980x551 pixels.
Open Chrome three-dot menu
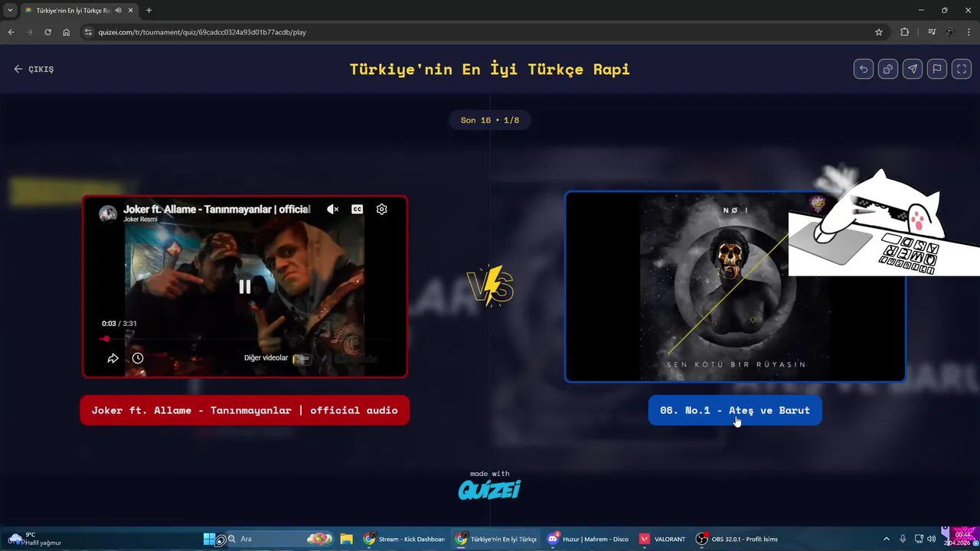969,32
